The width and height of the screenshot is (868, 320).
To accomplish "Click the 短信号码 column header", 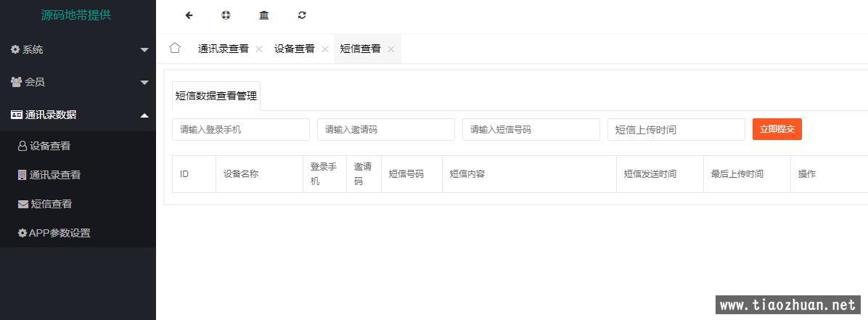I will (412, 174).
